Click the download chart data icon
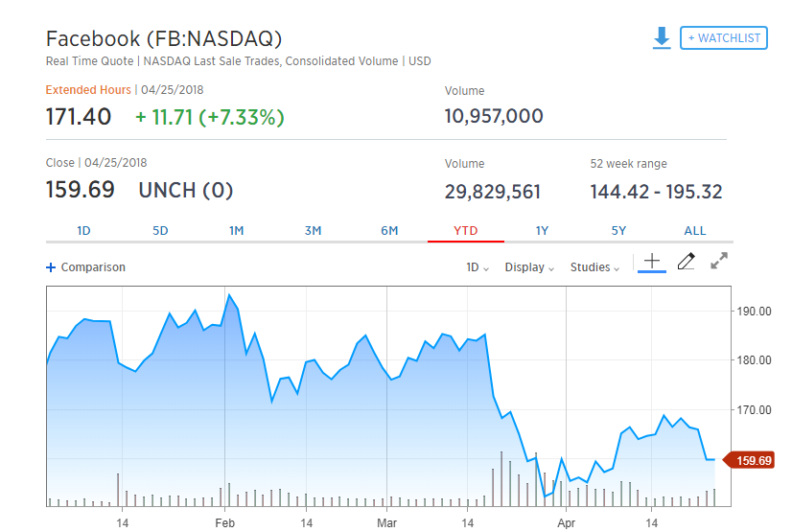792x532 pixels. point(661,37)
